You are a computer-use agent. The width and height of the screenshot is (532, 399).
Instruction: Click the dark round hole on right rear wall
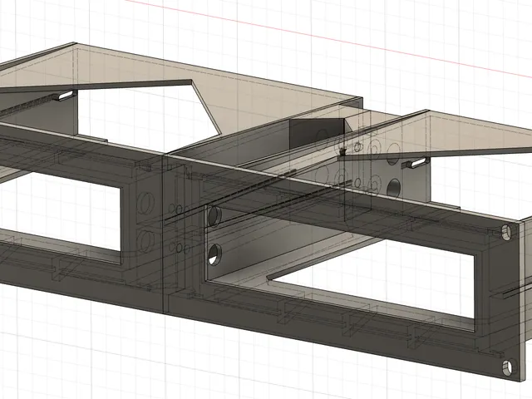tap(393, 187)
